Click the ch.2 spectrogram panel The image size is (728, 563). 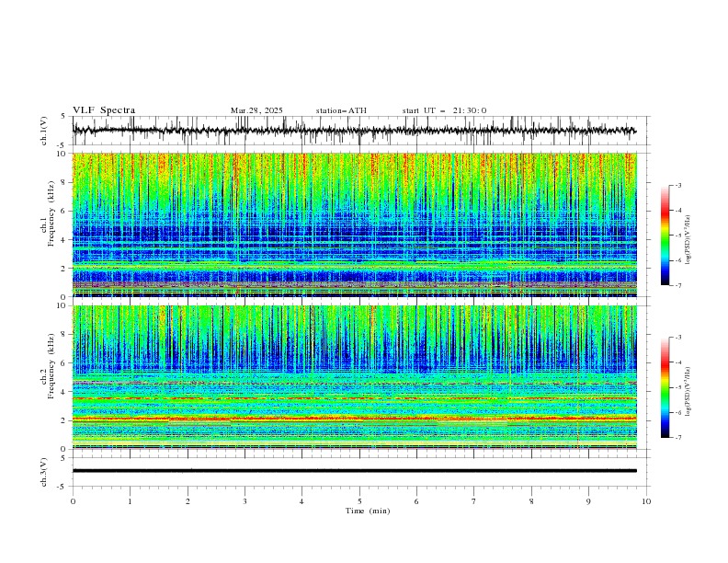point(354,377)
